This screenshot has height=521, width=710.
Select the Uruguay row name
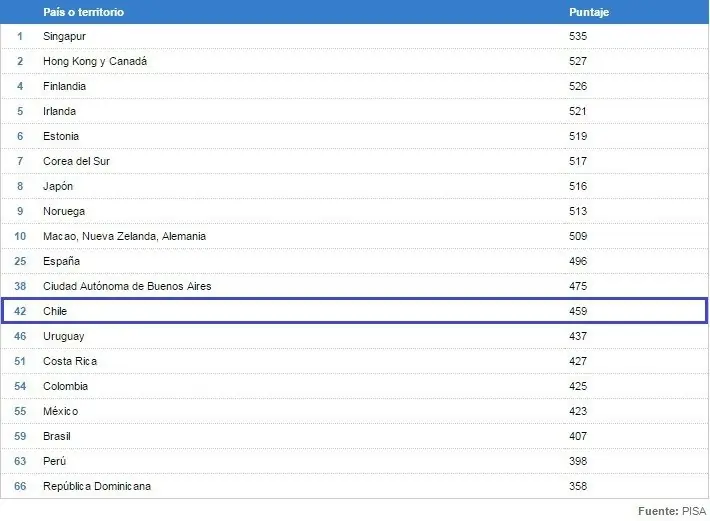click(x=63, y=336)
